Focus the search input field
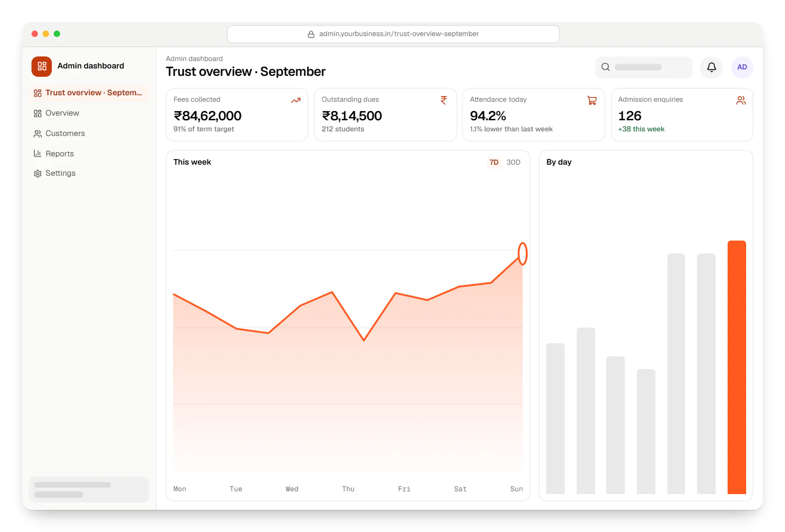Viewport: 785px width, 532px height. (x=644, y=67)
